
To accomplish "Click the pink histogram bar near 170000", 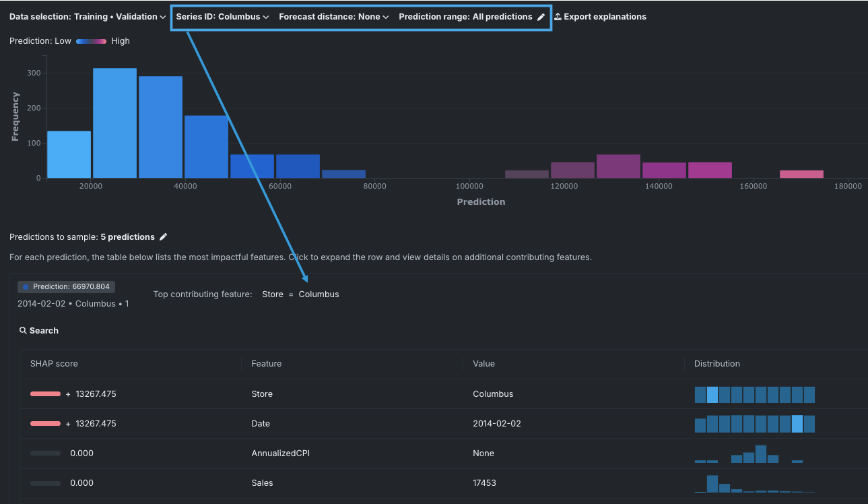I will click(x=801, y=174).
